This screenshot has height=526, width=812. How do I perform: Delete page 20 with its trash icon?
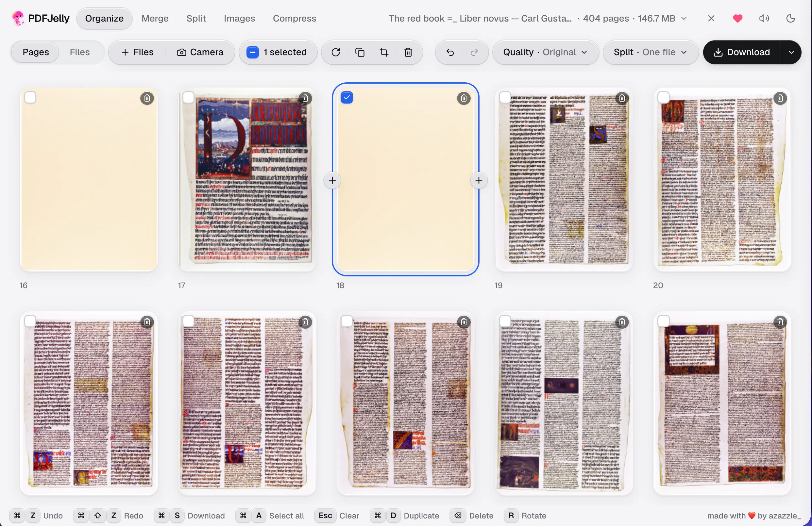coord(780,99)
